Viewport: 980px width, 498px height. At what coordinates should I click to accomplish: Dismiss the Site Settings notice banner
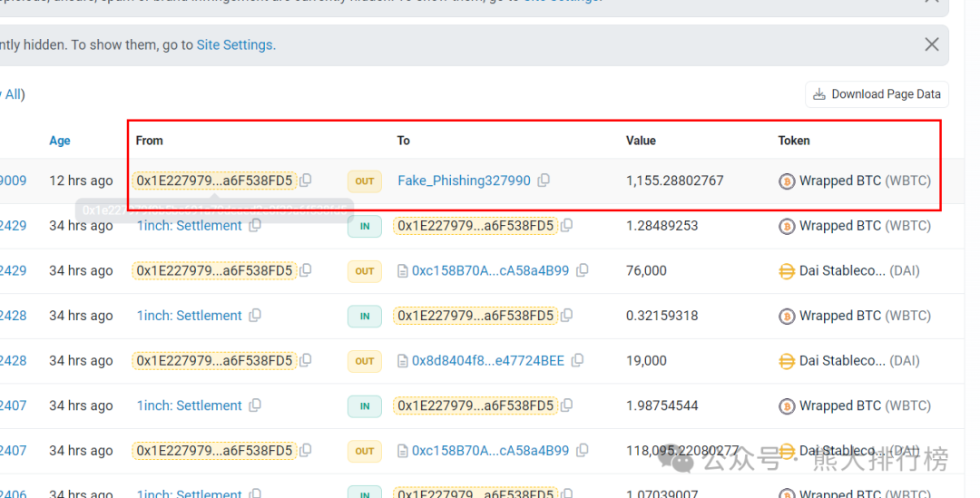932,44
